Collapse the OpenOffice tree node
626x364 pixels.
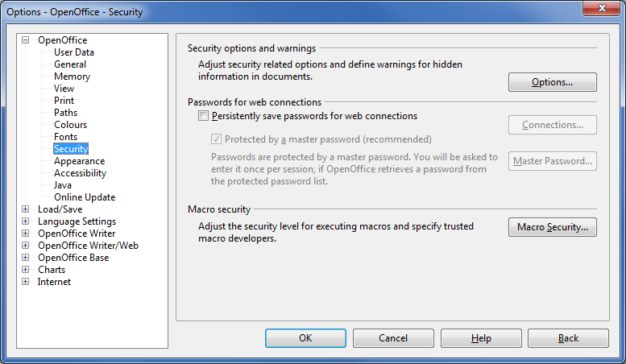[26, 40]
